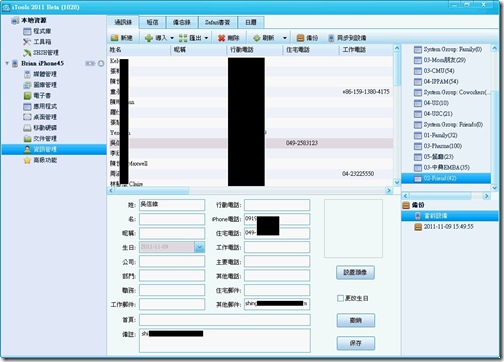Click the battery indicator beside Brian iPhone4S

[x=90, y=63]
